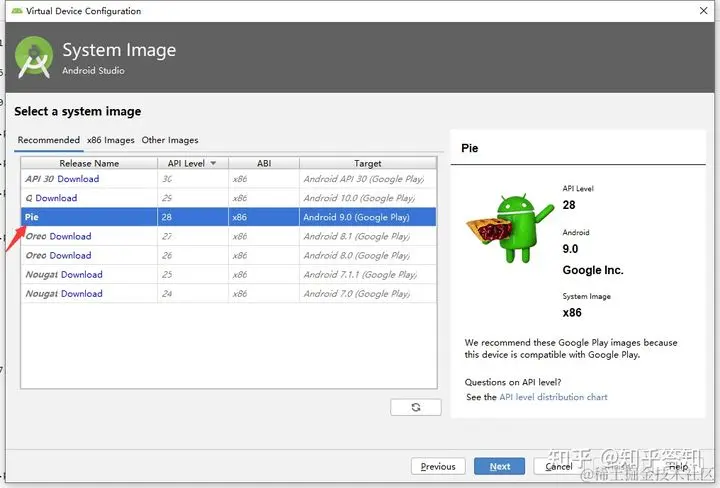Select the 'Android API 30 (Google Play)' cell

click(368, 179)
